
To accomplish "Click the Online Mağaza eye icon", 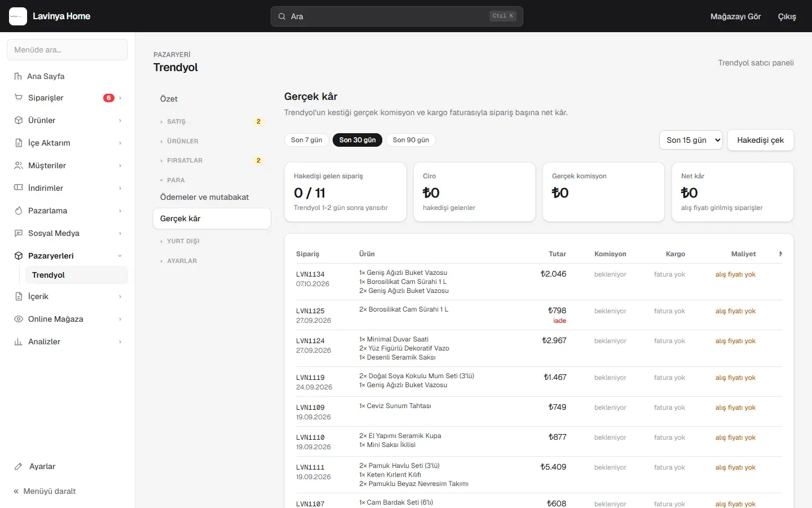I will pos(18,319).
